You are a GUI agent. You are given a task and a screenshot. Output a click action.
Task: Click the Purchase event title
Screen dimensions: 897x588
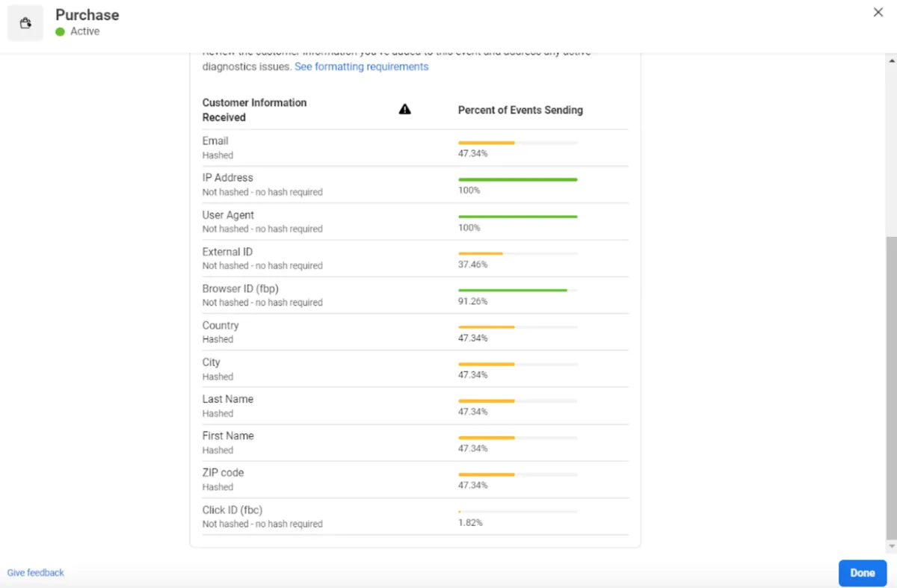click(87, 15)
